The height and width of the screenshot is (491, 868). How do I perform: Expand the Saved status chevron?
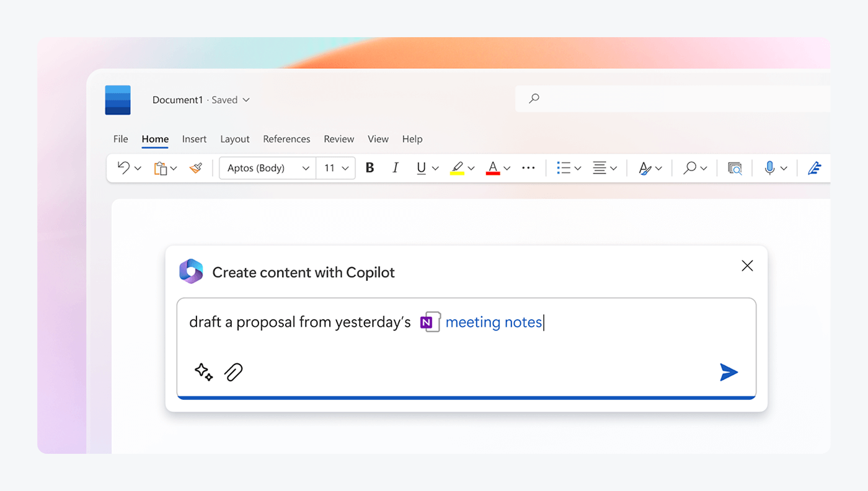[x=246, y=100]
